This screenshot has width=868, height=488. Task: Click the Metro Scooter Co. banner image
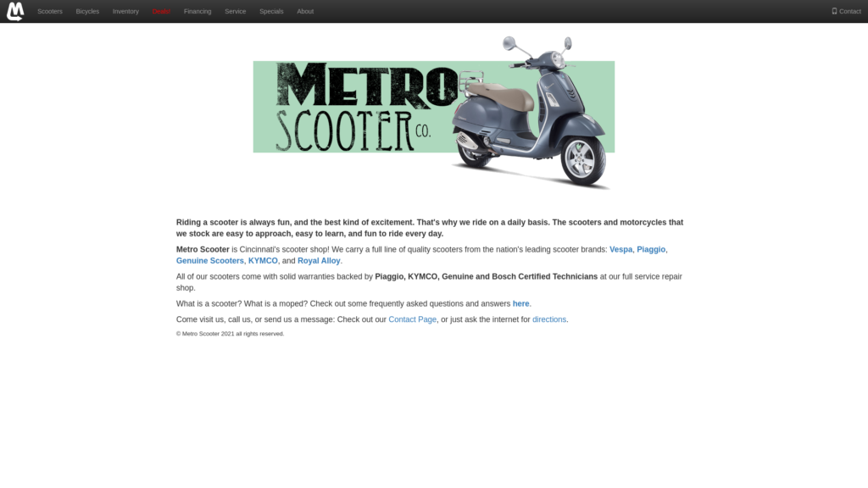(434, 113)
